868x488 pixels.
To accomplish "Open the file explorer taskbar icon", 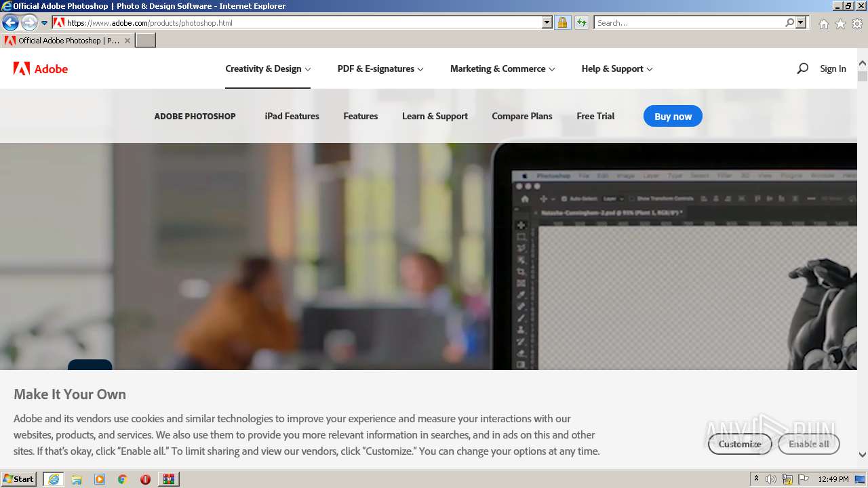I will [77, 479].
